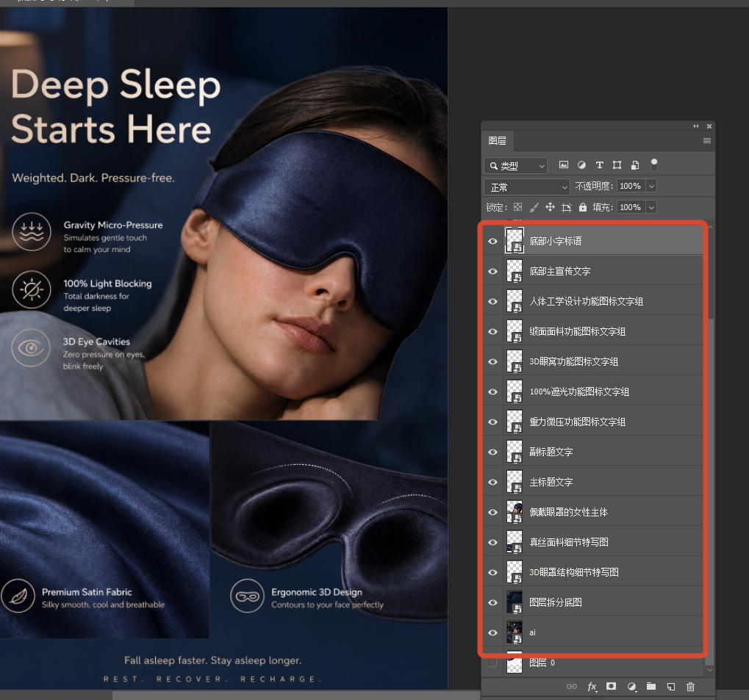Click the lock all padlock icon
Image resolution: width=749 pixels, height=700 pixels.
583,207
